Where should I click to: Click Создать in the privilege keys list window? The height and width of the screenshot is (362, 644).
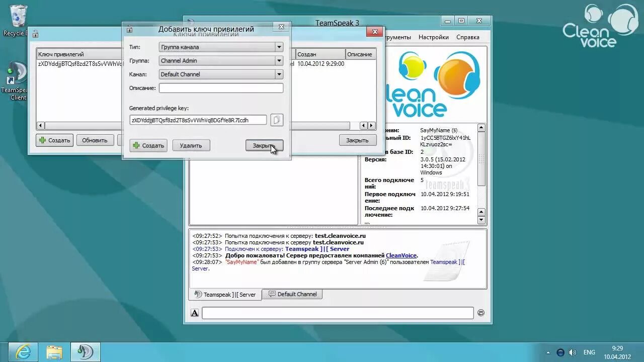click(x=54, y=140)
